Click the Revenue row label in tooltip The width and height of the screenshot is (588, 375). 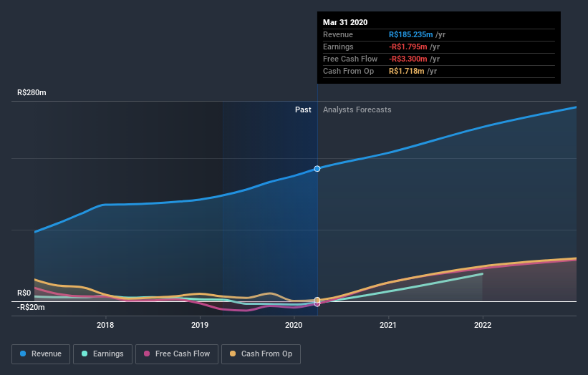pyautogui.click(x=338, y=34)
